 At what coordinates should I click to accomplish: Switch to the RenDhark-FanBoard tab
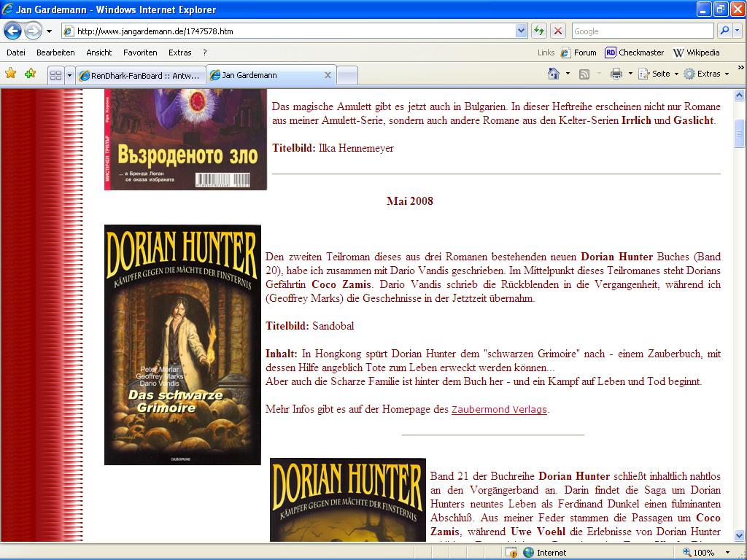point(140,75)
